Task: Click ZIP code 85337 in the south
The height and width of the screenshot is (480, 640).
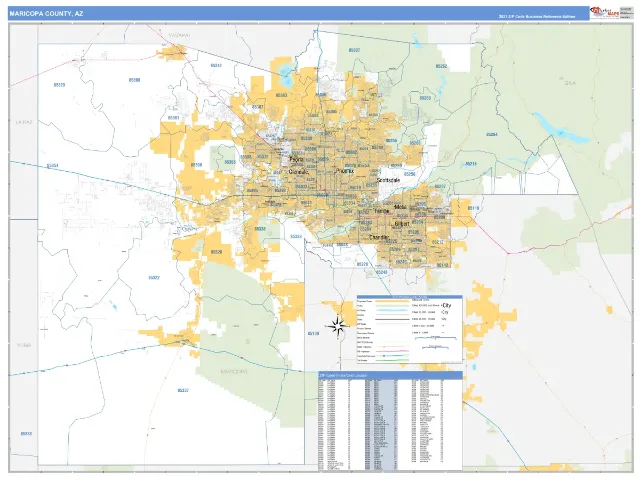Action: click(183, 390)
